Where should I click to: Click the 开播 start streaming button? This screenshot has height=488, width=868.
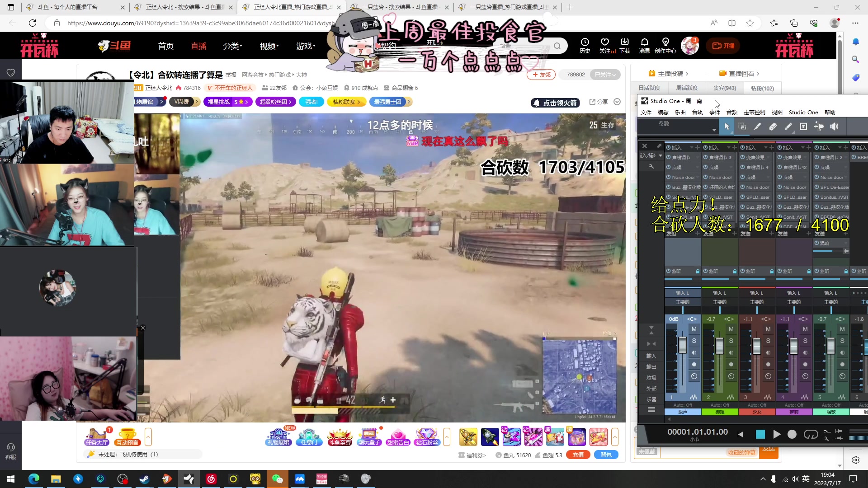point(723,46)
